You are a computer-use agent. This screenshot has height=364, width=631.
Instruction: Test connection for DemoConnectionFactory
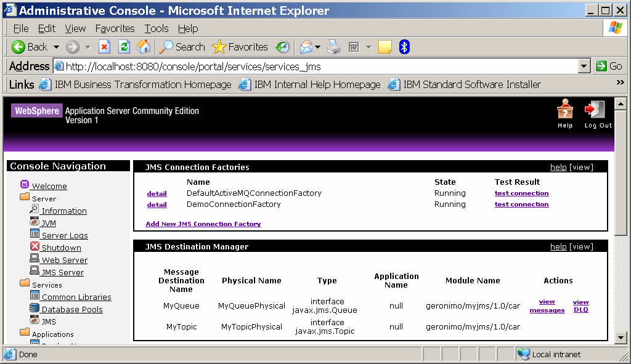pyautogui.click(x=521, y=204)
